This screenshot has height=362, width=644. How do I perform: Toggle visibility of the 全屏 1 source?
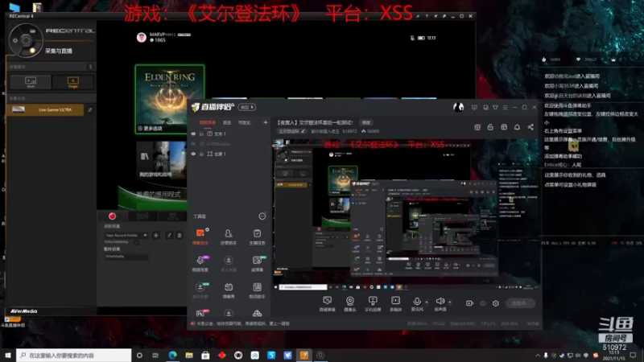tap(193, 154)
